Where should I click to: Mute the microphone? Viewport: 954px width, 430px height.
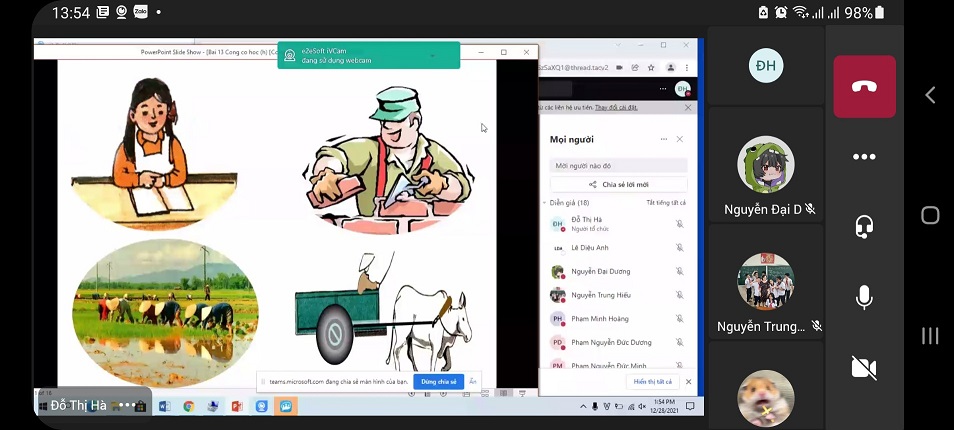864,297
